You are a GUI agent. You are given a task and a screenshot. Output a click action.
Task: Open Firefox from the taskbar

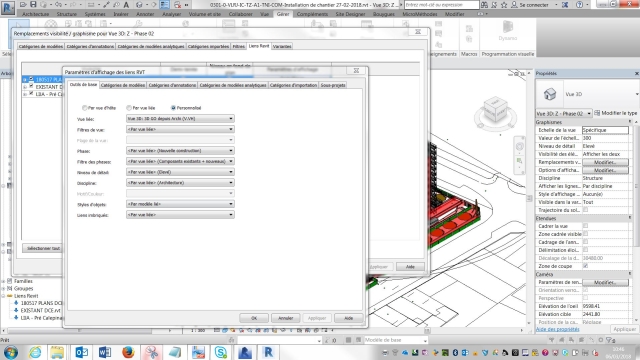[x=128, y=352]
